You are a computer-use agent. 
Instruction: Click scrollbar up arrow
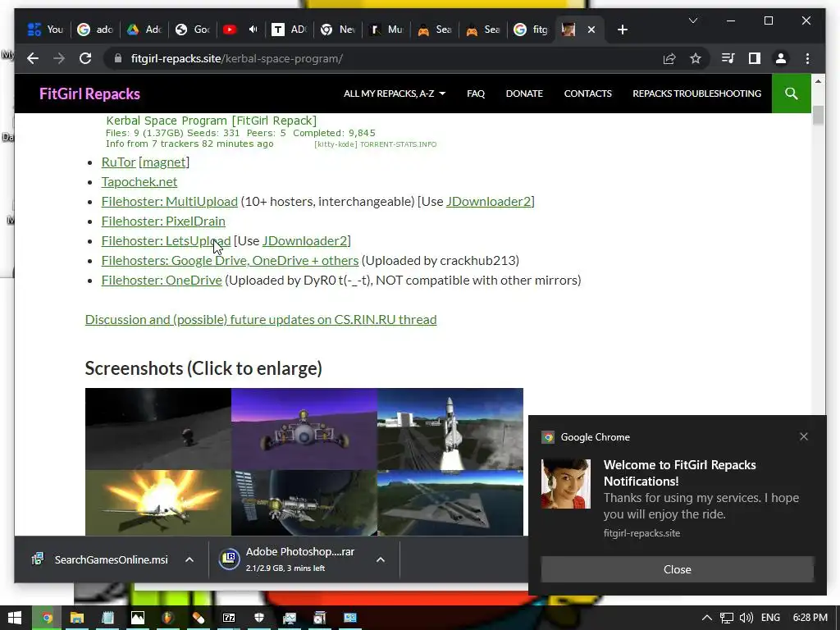[x=818, y=81]
